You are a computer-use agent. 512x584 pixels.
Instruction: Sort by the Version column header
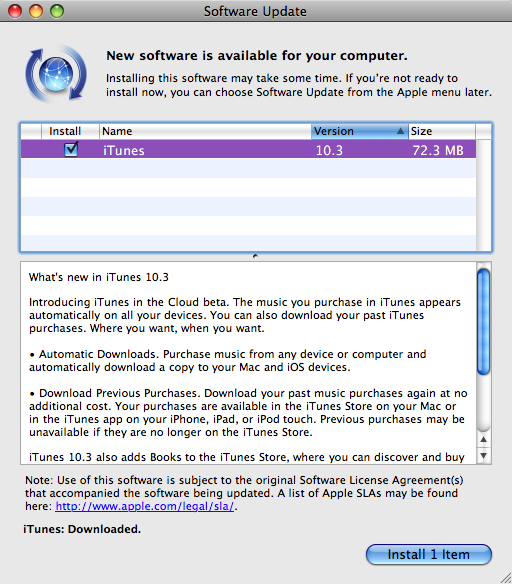click(x=359, y=131)
